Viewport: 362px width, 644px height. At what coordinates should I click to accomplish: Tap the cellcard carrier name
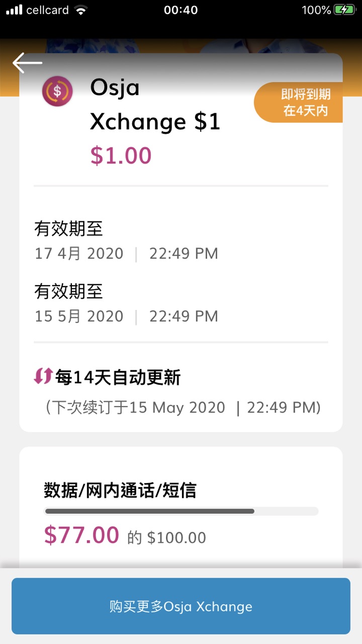coord(48,10)
